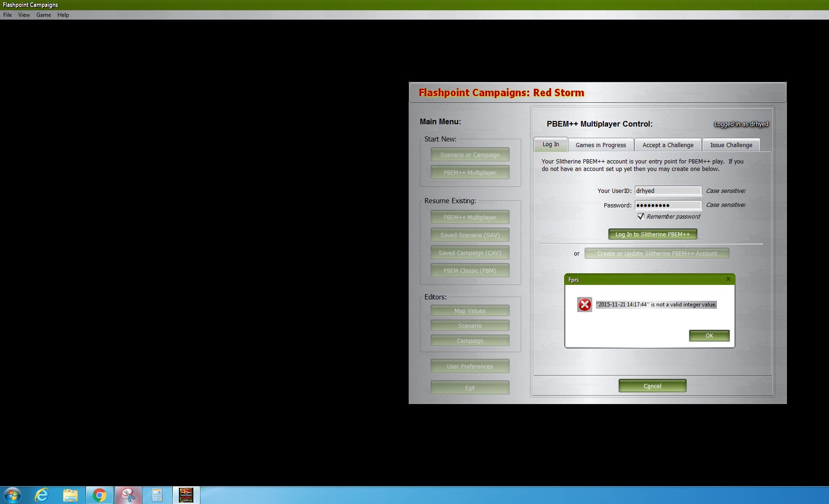This screenshot has height=504, width=829.
Task: Select Flashpoint Campaigns taskbar icon
Action: pos(186,495)
